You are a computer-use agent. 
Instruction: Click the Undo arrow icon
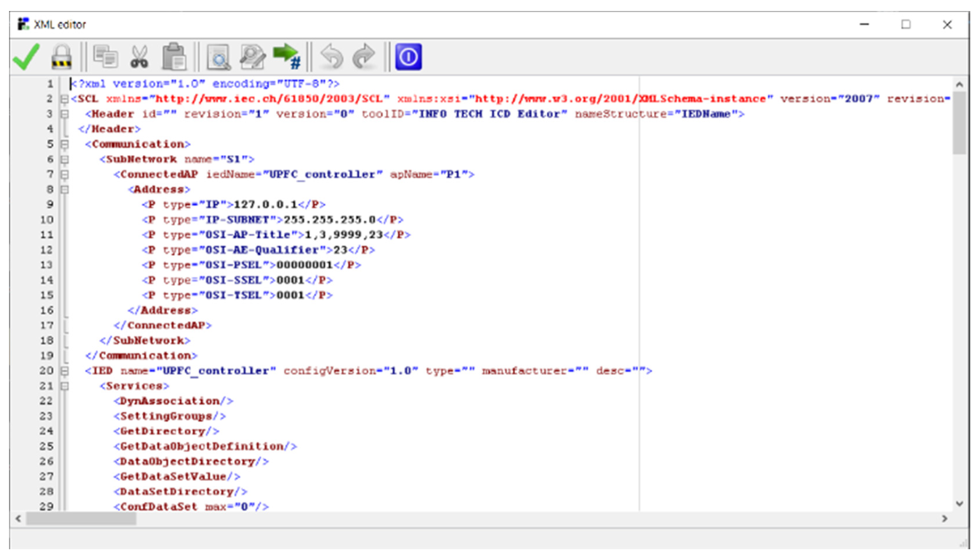pyautogui.click(x=332, y=57)
